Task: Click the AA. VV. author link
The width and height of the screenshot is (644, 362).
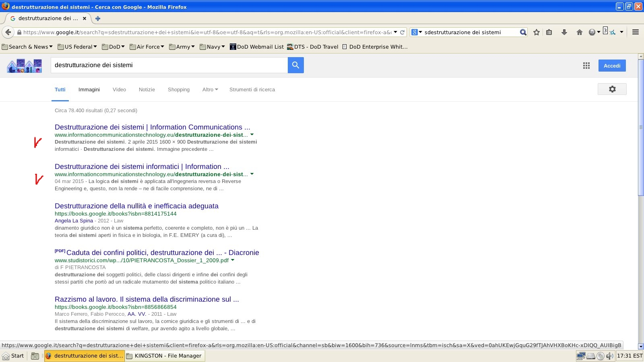Action: pos(137,314)
